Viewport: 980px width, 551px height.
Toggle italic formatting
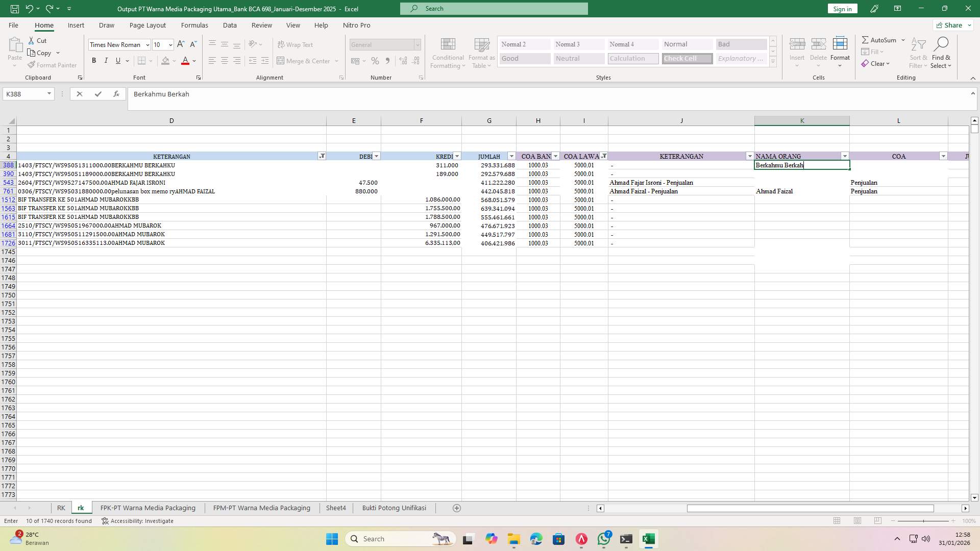coord(106,60)
